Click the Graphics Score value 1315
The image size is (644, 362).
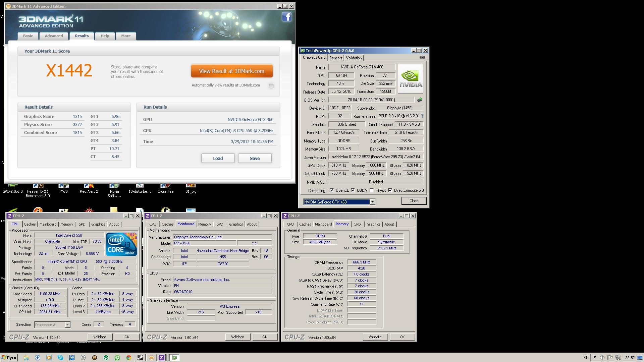(x=77, y=117)
